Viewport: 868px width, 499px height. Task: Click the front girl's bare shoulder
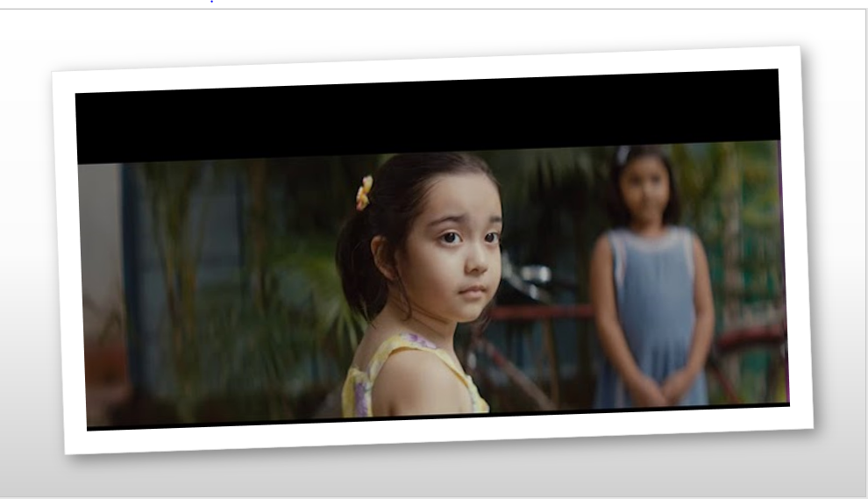click(x=416, y=381)
